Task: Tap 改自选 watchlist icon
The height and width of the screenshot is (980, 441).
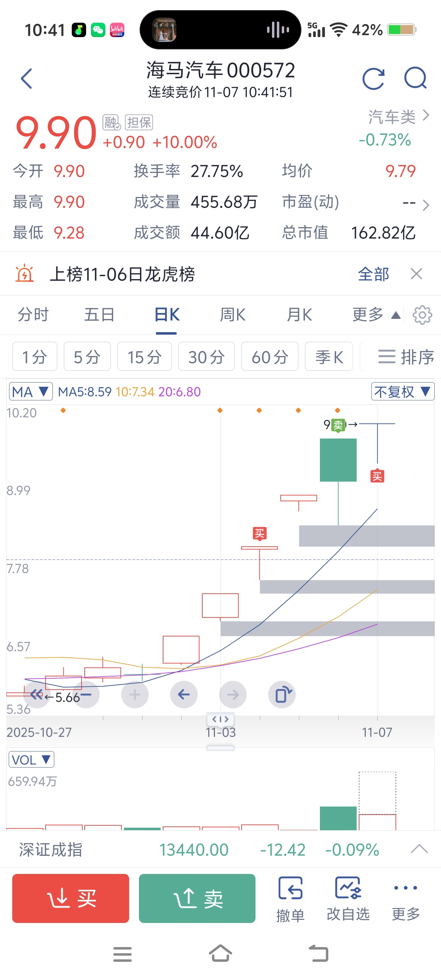Action: point(348,898)
